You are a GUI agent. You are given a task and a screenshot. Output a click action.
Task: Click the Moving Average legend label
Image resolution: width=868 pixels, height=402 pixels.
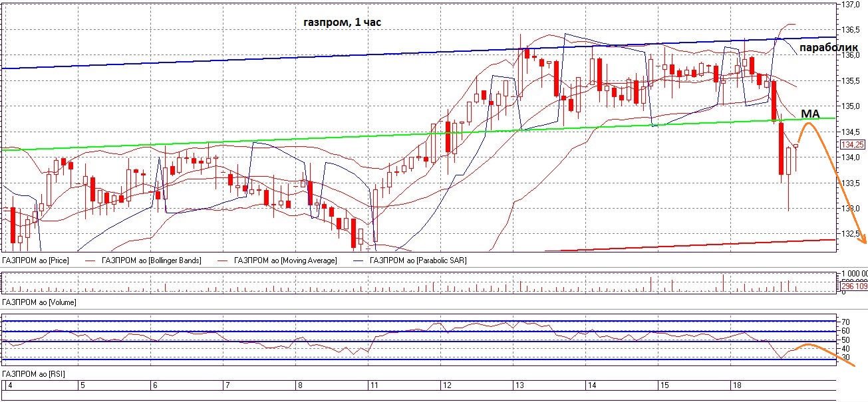pos(286,260)
